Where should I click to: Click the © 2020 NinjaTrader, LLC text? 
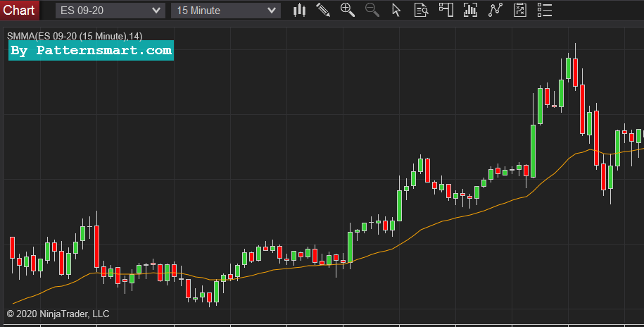tap(58, 314)
